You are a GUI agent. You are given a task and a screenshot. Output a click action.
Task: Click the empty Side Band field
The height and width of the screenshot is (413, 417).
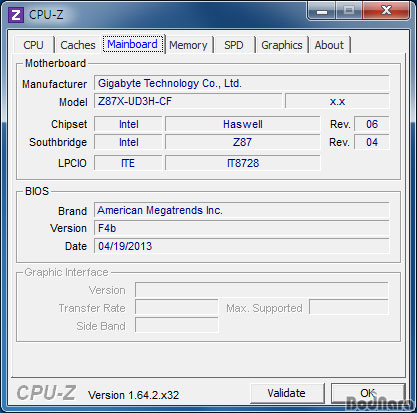click(x=177, y=325)
